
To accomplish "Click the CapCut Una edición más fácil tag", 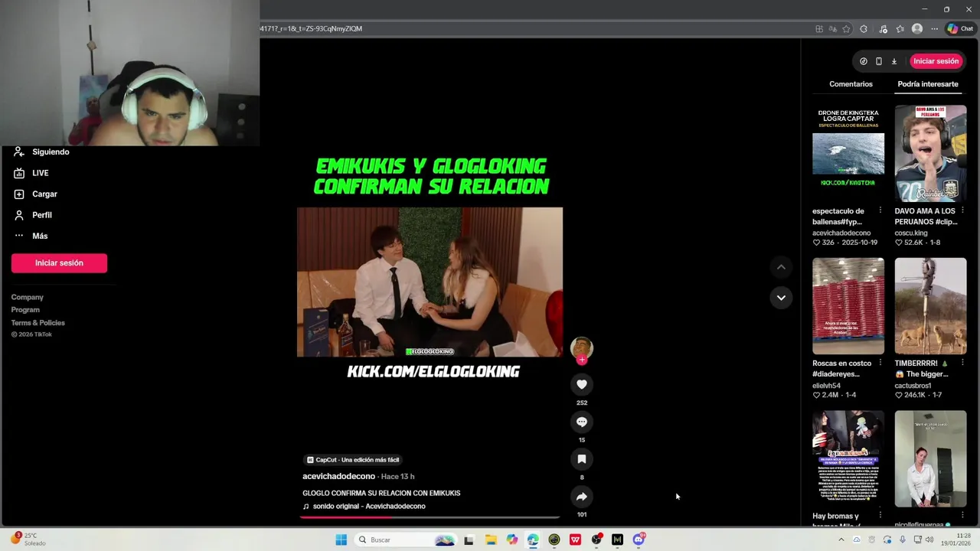I will tap(353, 460).
